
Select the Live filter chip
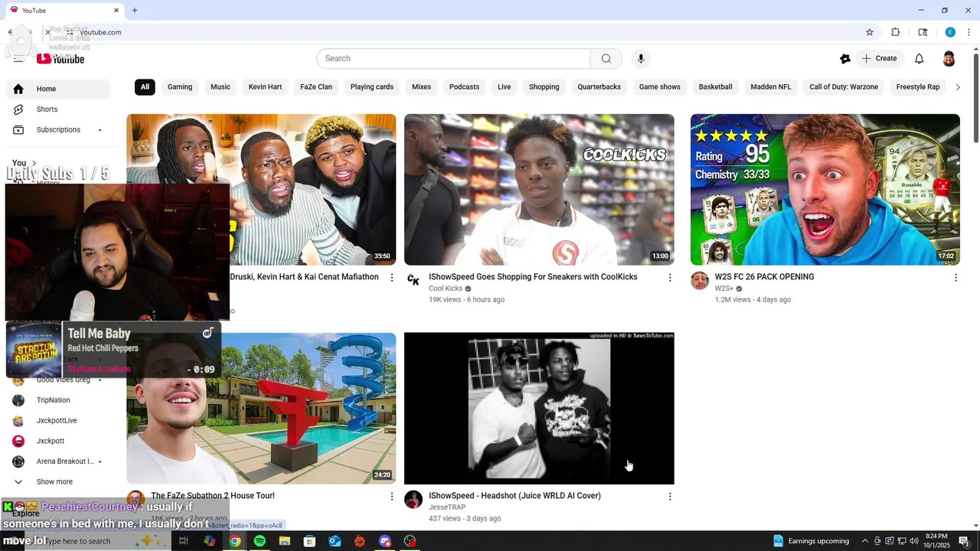point(504,87)
